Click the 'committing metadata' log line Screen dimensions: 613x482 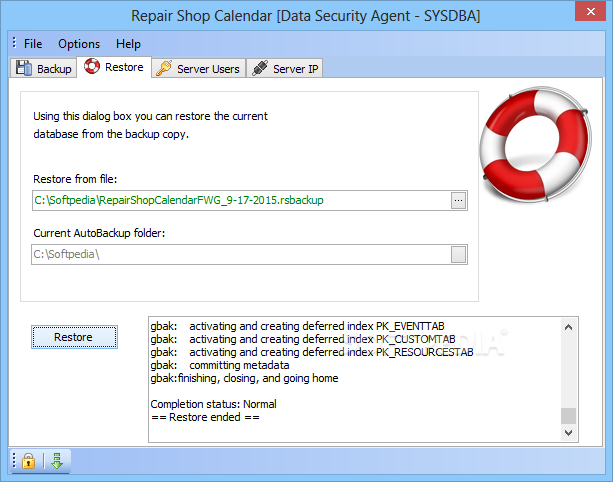pyautogui.click(x=220, y=365)
